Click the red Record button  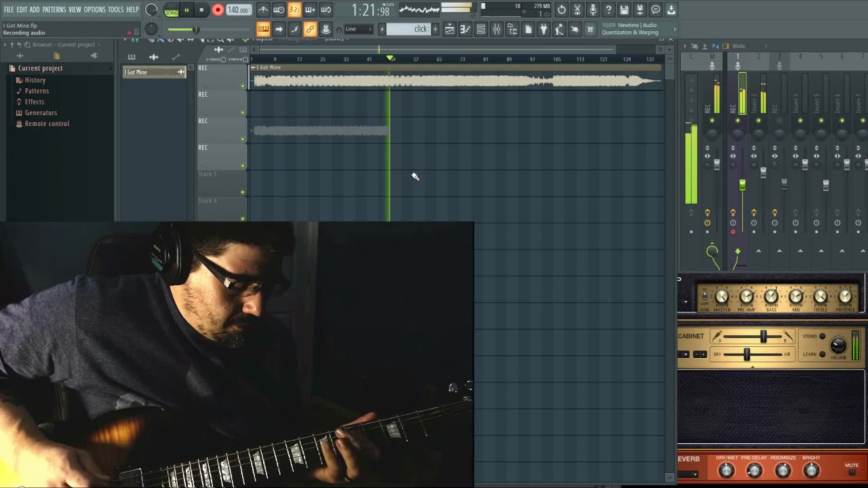[218, 9]
